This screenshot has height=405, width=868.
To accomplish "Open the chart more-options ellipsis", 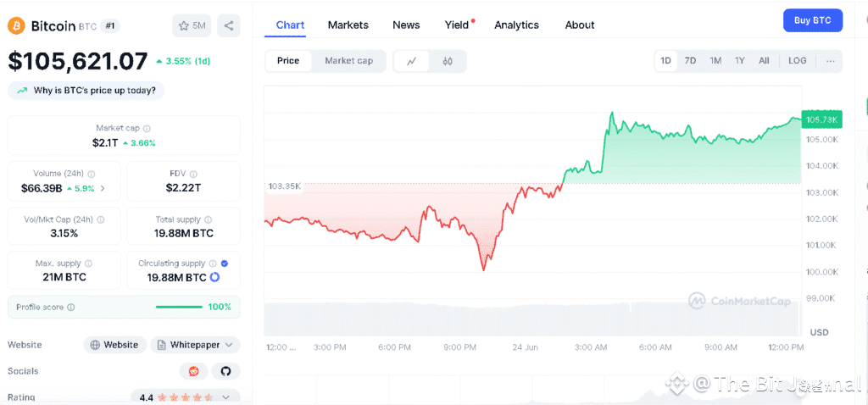I will (831, 61).
